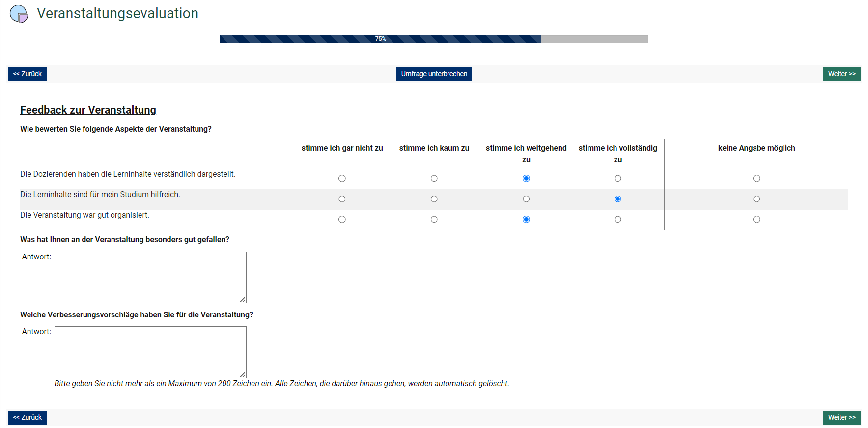Select 'stimme ich weitgehend zu' for Dozierenden verständlich dargestellt
868x428 pixels.
pyautogui.click(x=526, y=178)
